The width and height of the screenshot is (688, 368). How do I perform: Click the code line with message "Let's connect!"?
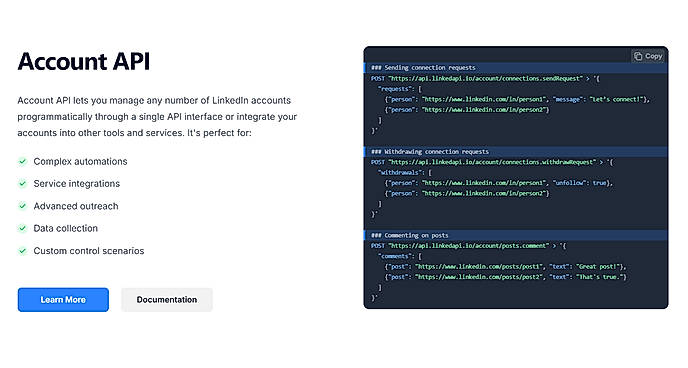pos(517,99)
